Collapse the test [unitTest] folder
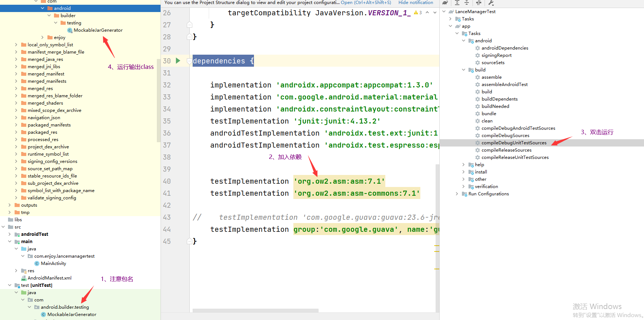 pyautogui.click(x=9, y=285)
